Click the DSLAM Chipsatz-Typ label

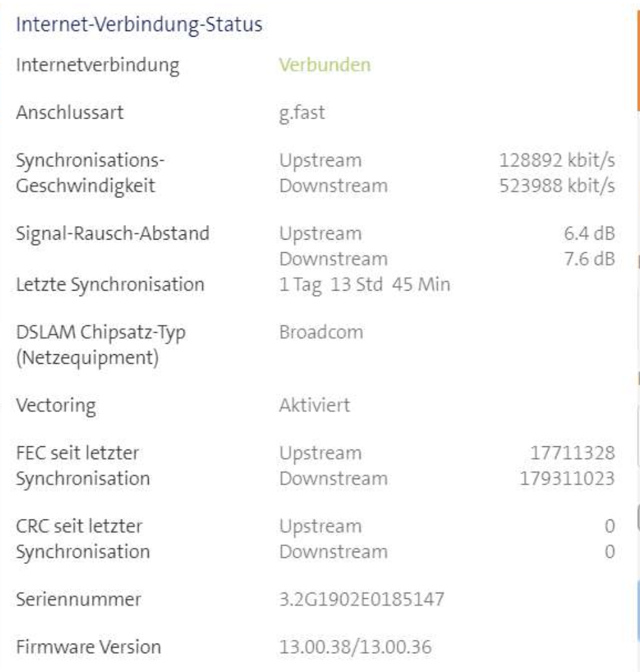point(100,333)
